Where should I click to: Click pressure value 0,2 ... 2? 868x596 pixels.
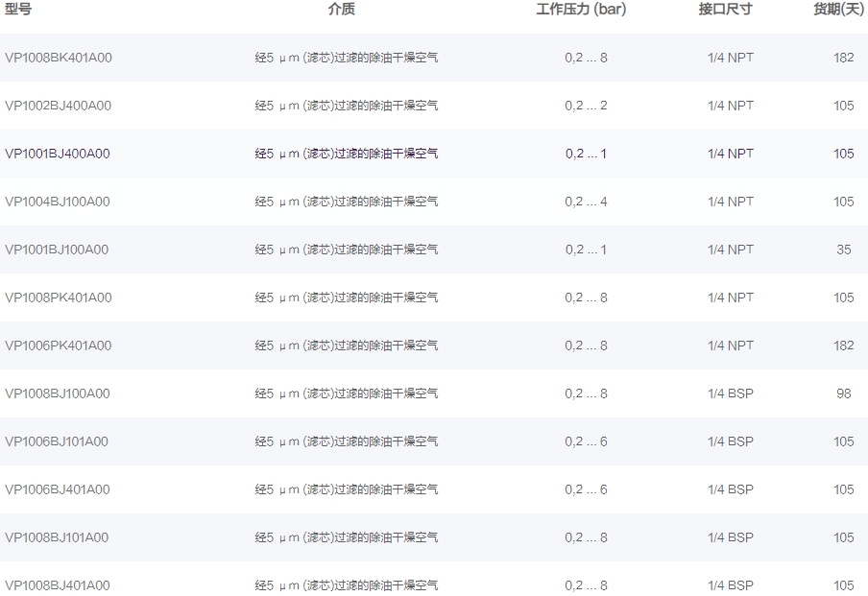(587, 106)
